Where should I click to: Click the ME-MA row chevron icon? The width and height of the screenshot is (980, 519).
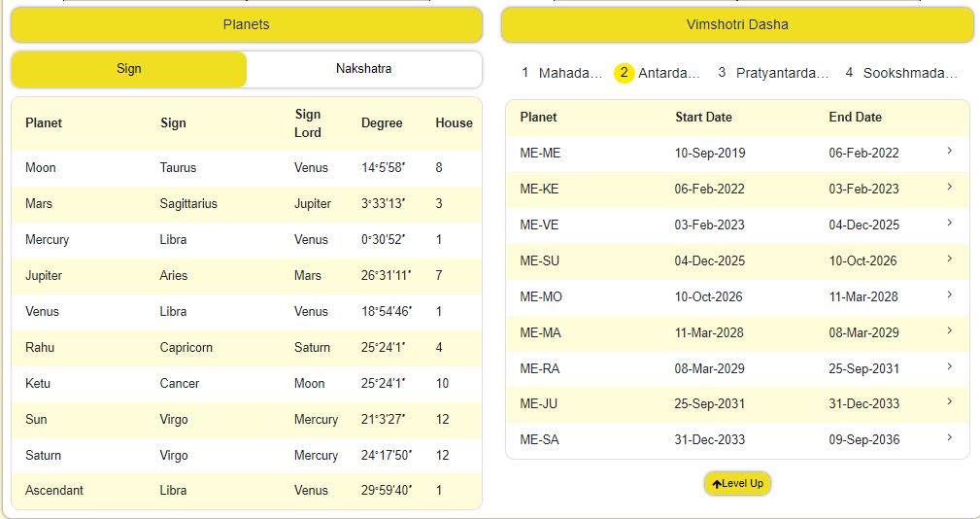coord(949,331)
